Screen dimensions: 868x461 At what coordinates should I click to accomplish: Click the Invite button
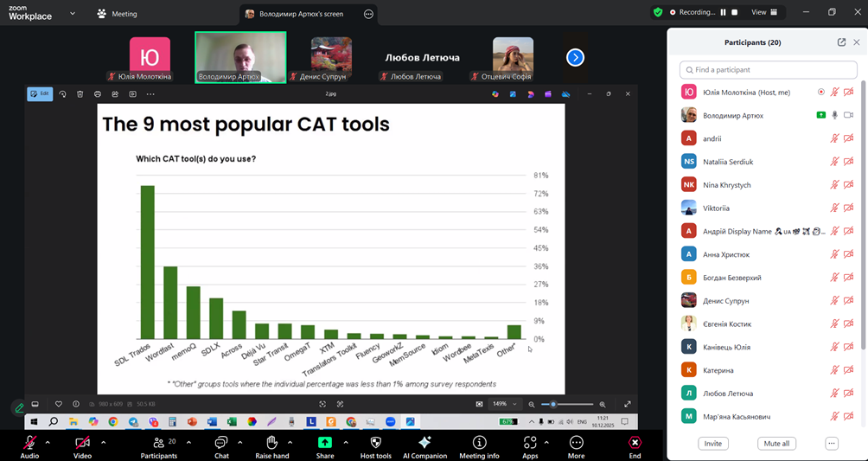712,444
